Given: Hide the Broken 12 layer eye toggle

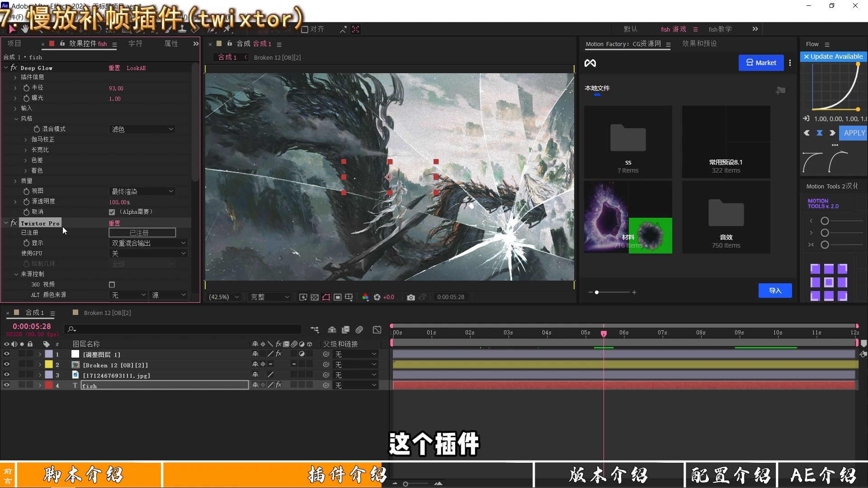Looking at the screenshot, I should point(6,365).
